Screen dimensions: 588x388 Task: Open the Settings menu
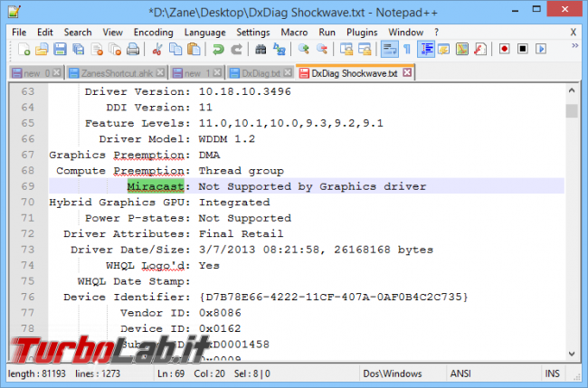pos(253,33)
